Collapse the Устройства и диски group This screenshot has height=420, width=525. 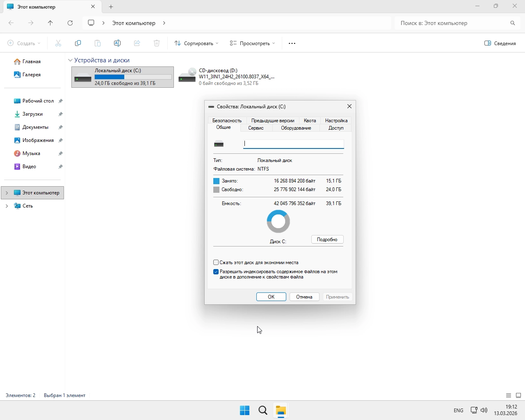70,60
